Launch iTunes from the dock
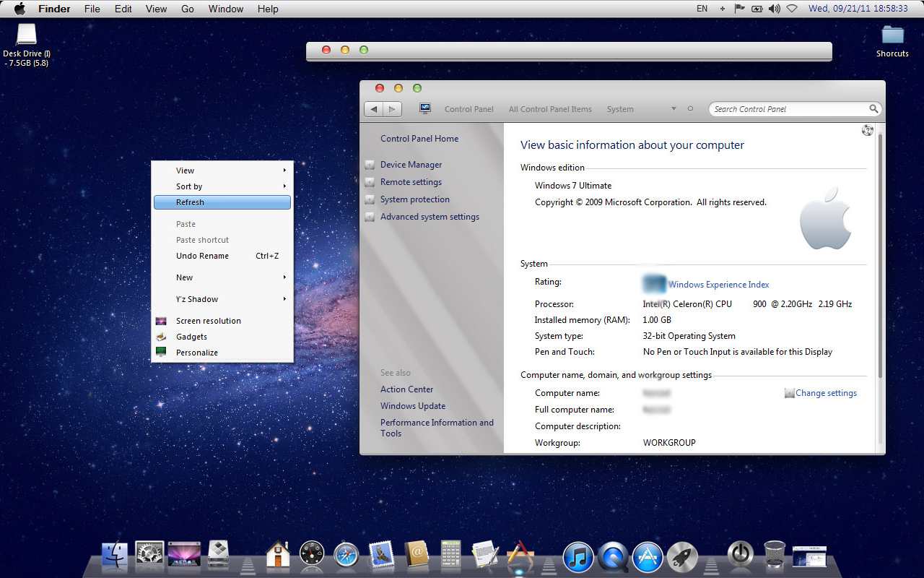Image resolution: width=924 pixels, height=578 pixels. pos(578,557)
